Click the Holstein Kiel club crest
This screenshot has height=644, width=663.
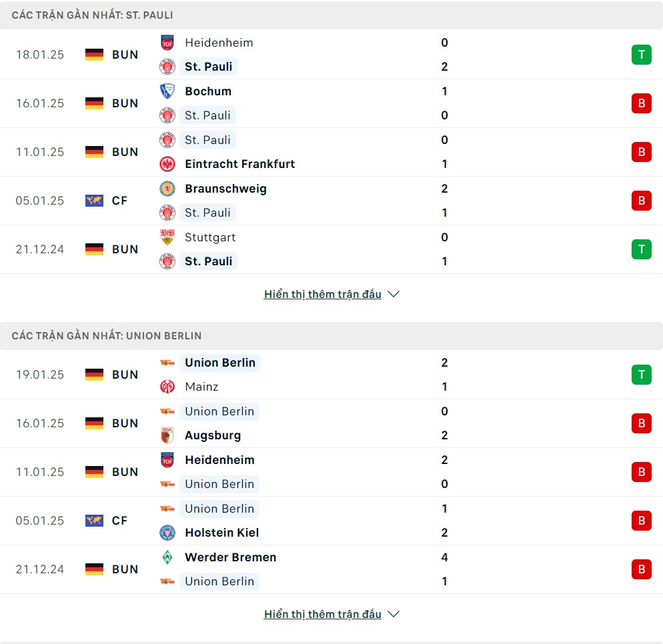[167, 533]
